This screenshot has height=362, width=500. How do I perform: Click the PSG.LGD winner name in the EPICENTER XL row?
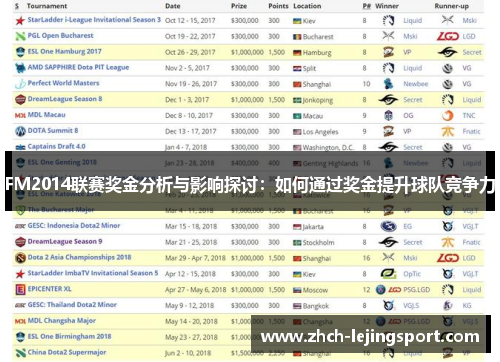416,290
